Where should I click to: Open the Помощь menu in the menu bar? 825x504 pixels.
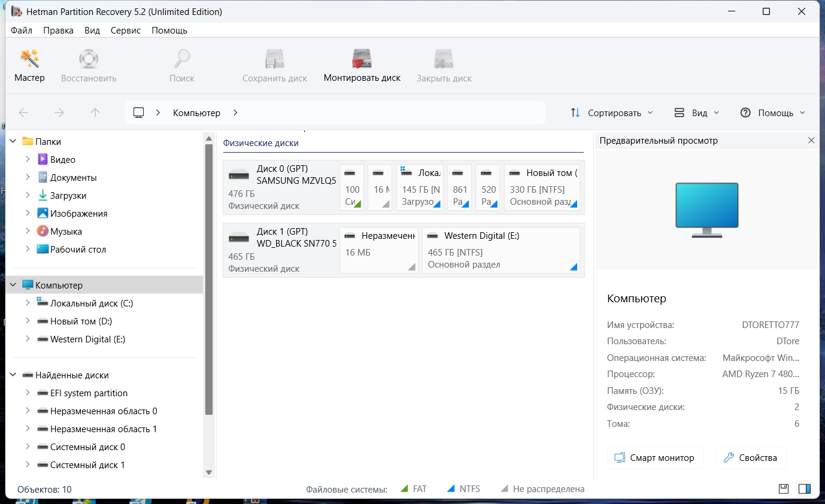169,30
